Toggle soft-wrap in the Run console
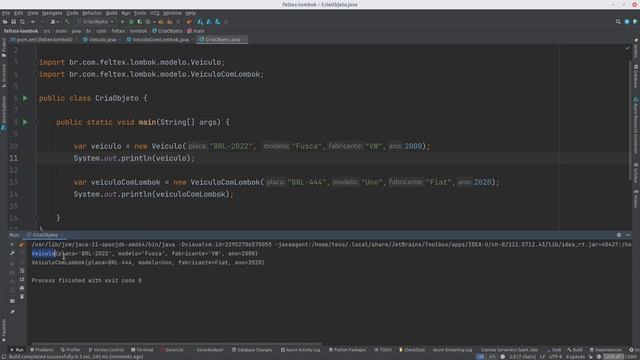This screenshot has height=360, width=640. pos(22,271)
